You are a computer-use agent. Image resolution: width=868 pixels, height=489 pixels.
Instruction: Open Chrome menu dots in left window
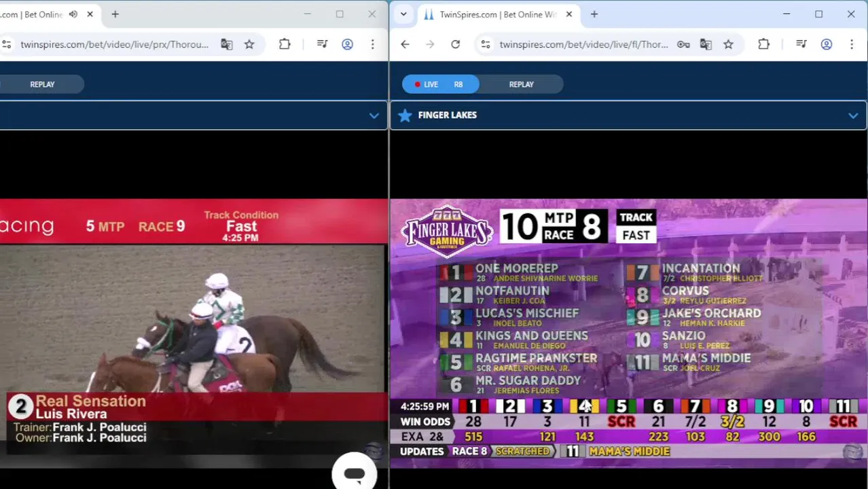(372, 44)
